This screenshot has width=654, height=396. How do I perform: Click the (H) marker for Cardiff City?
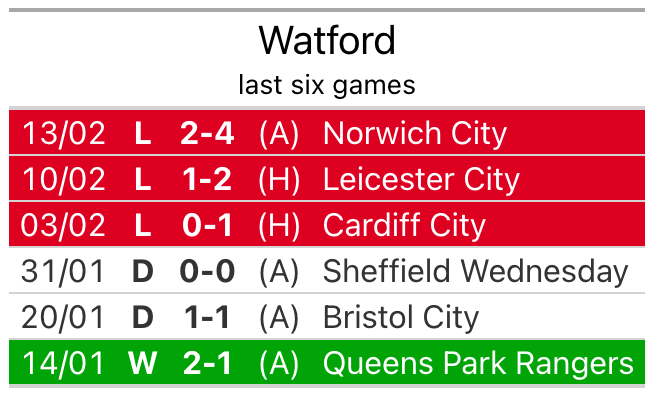pyautogui.click(x=279, y=225)
